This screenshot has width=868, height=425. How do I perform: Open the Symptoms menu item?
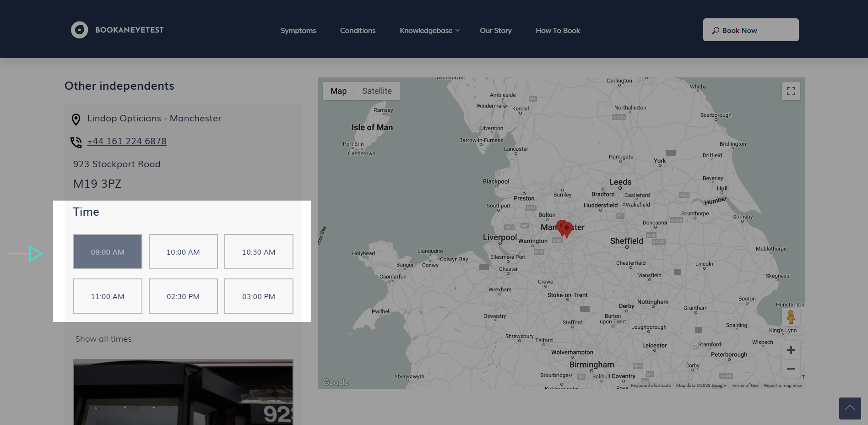[298, 31]
